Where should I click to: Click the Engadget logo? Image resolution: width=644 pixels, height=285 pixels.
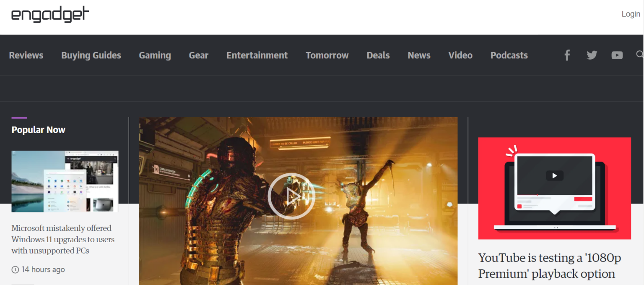pyautogui.click(x=50, y=15)
